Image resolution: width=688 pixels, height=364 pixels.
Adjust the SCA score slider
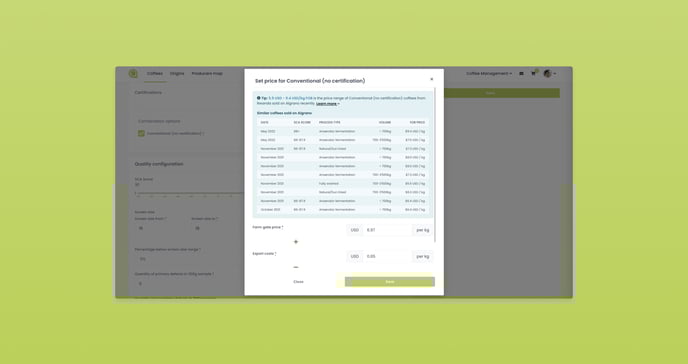coord(189,193)
